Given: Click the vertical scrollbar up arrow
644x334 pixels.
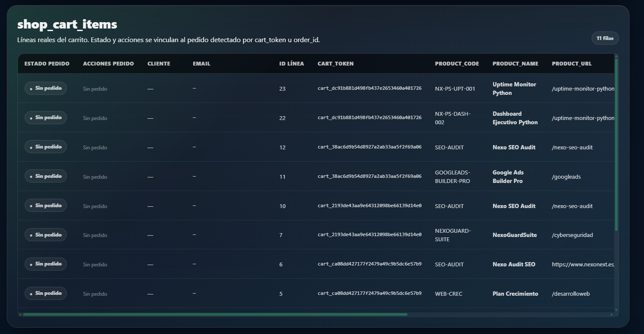Looking at the screenshot, I should click(616, 56).
